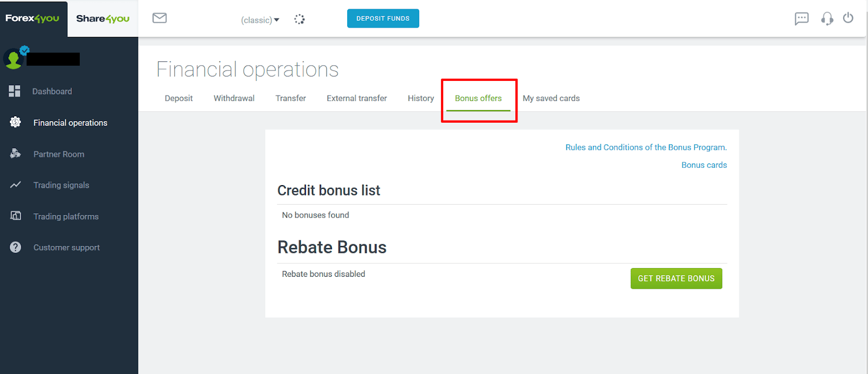This screenshot has height=374, width=868.
Task: Open Rules and Conditions of Bonus Program link
Action: point(646,147)
